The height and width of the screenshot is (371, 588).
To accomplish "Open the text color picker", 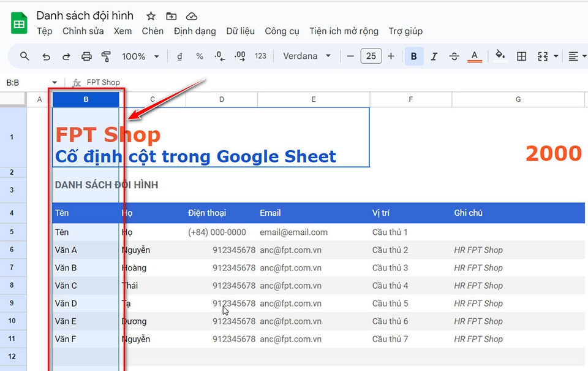I will (474, 56).
